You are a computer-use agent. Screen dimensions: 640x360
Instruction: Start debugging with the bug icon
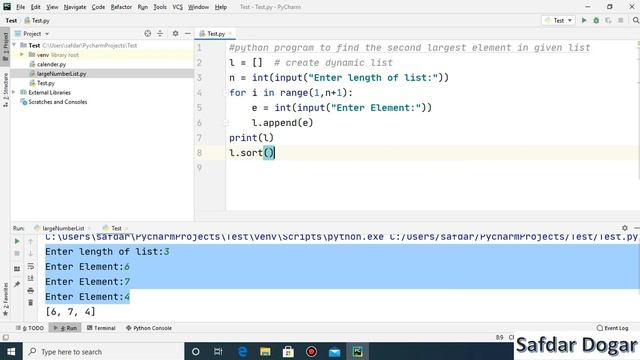(596, 20)
